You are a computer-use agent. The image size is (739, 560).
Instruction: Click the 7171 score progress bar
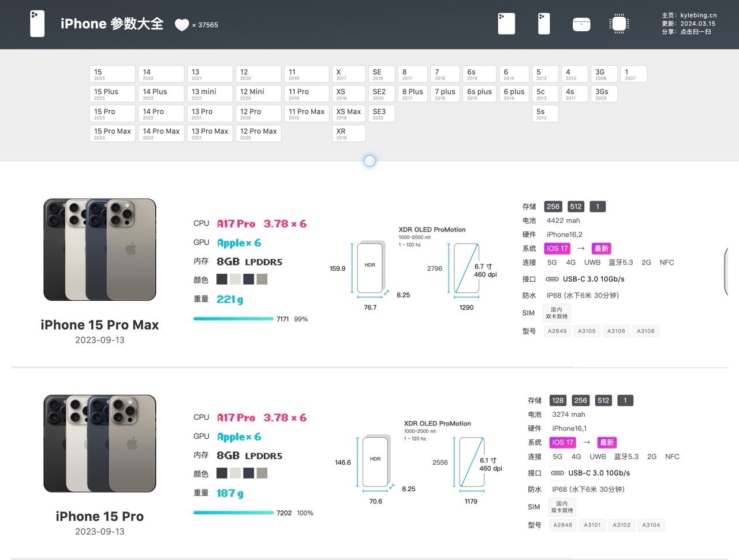tap(233, 319)
